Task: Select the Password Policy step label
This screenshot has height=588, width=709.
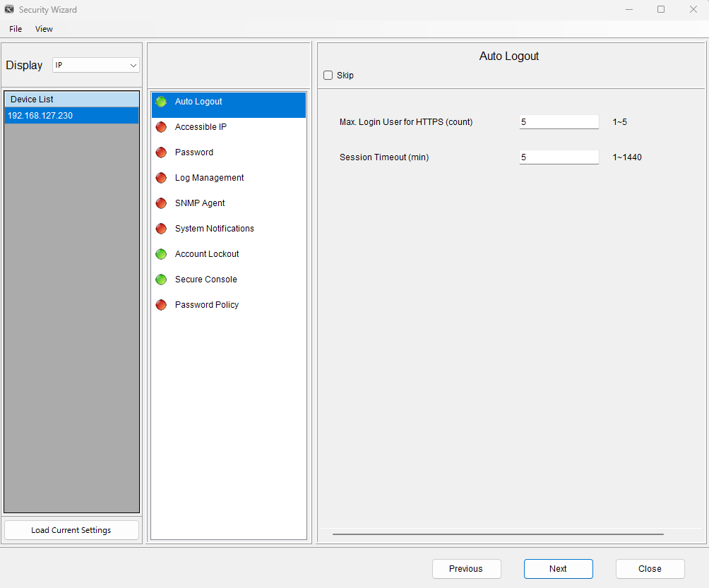Action: [207, 305]
